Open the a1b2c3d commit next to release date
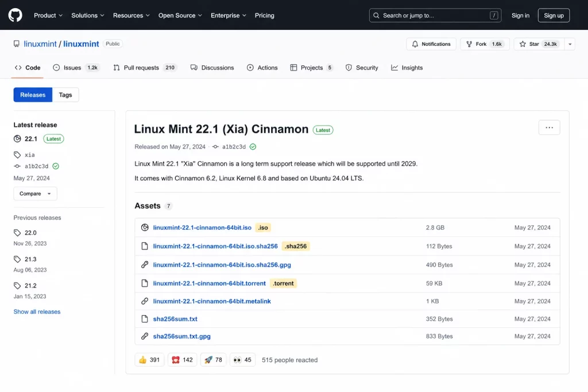 coord(234,146)
